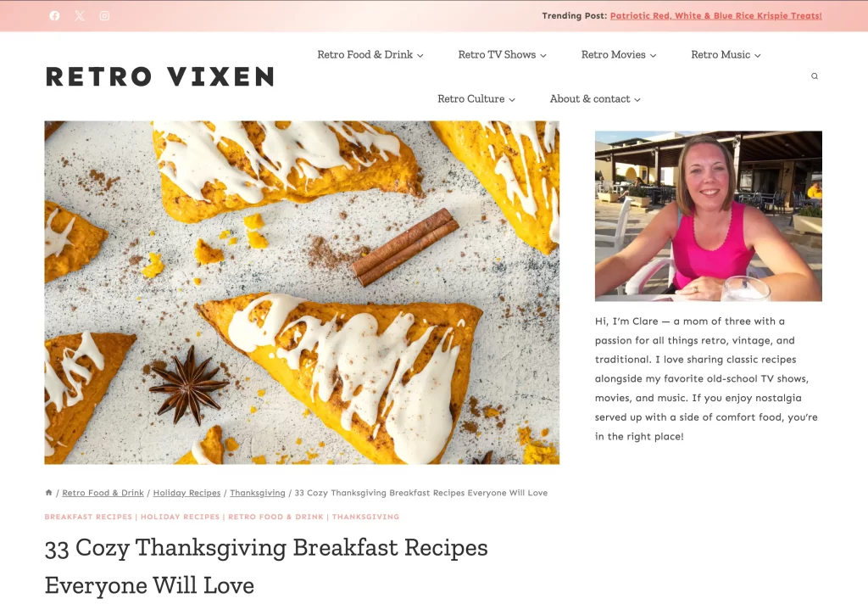Image resolution: width=868 pixels, height=615 pixels.
Task: Open the Facebook social icon
Action: pos(54,15)
